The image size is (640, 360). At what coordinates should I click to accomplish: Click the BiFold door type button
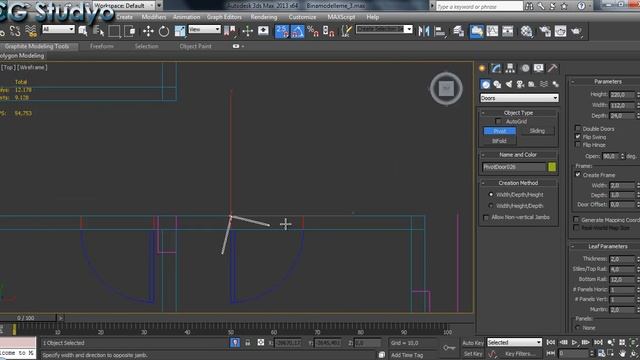(x=500, y=141)
